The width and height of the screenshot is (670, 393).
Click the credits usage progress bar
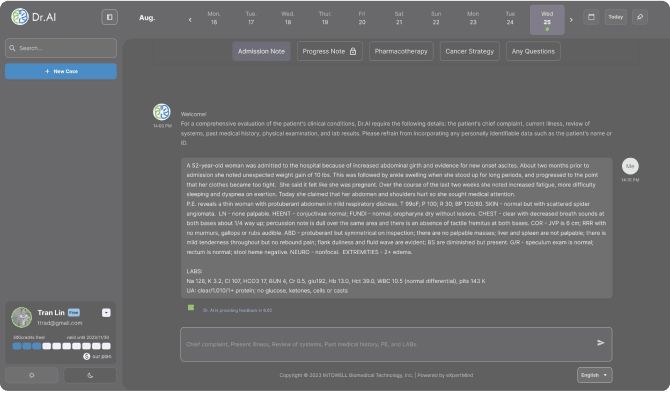62,346
